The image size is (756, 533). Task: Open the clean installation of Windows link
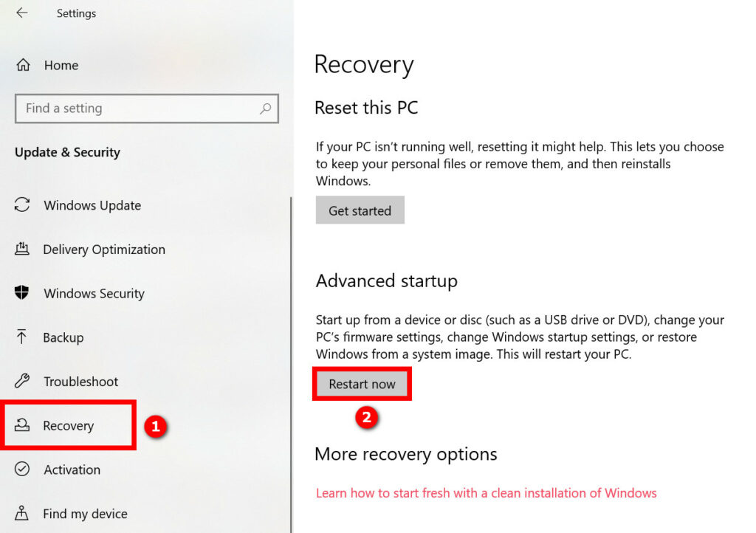click(x=486, y=493)
